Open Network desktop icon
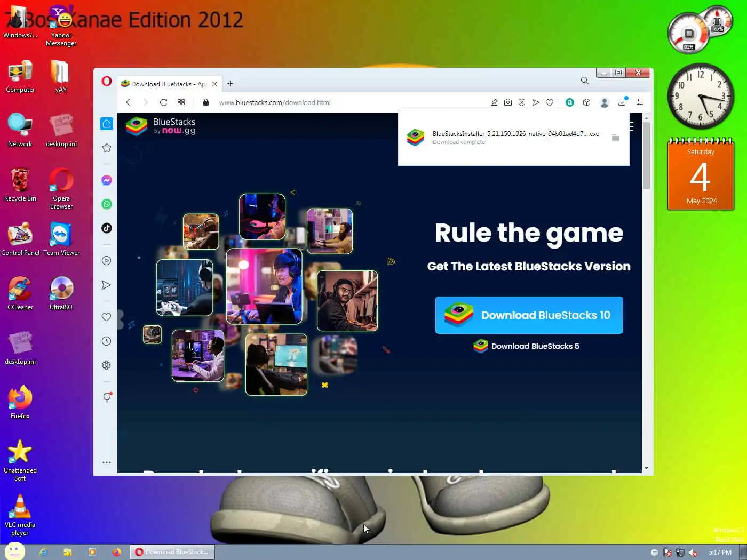Screen dimensions: 747x560 (x=20, y=131)
